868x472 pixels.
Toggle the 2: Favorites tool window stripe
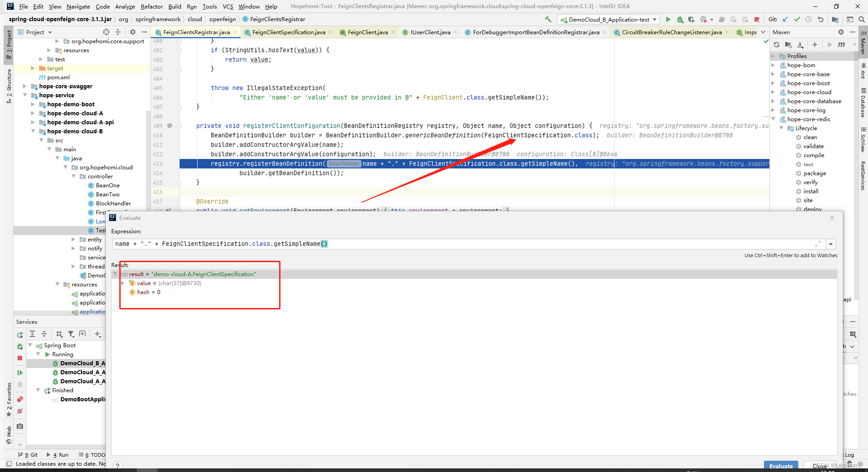(x=9, y=400)
